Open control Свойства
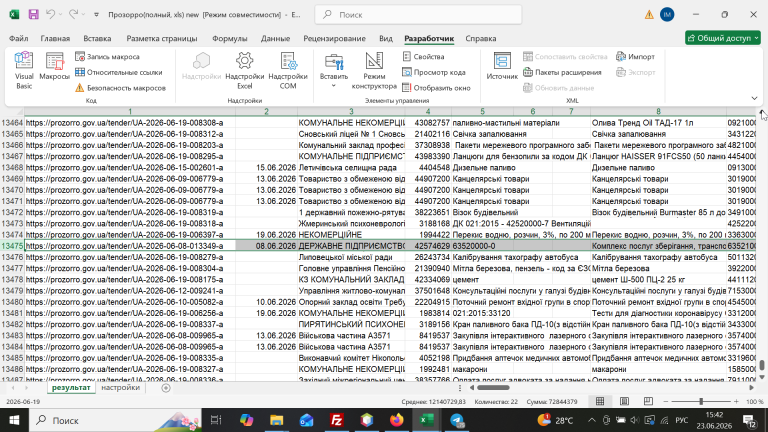 [x=423, y=57]
